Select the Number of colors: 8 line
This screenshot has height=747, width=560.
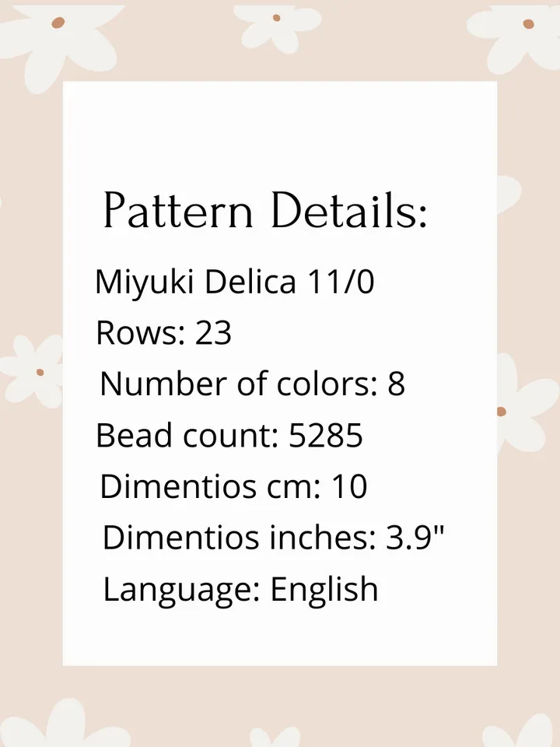(x=252, y=384)
